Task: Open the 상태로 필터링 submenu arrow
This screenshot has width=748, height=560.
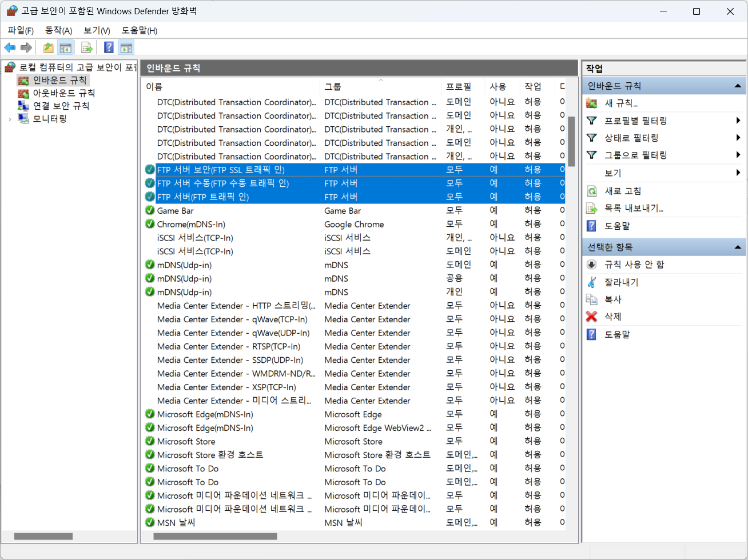Action: click(x=738, y=138)
